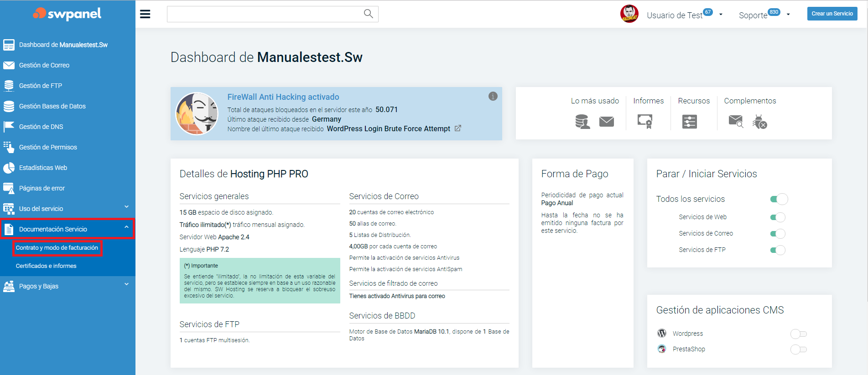Click the Crear un Servicio button
Screen dimensions: 868x375
pos(832,14)
